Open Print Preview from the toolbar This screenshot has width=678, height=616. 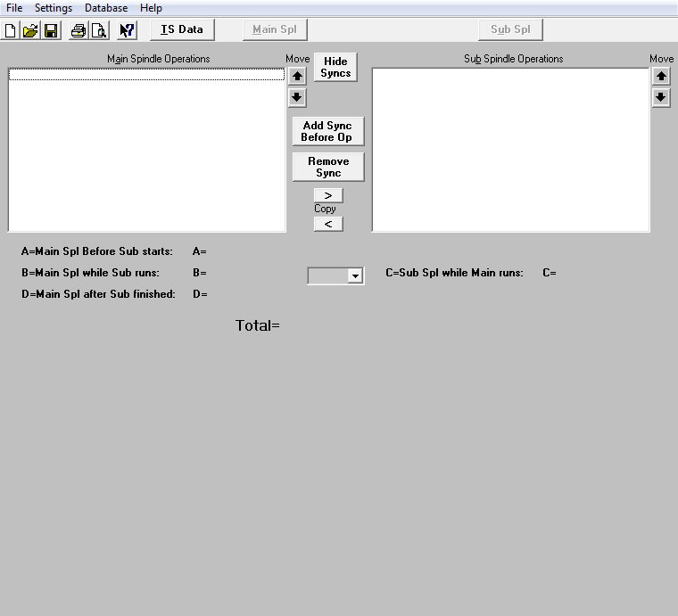point(98,30)
